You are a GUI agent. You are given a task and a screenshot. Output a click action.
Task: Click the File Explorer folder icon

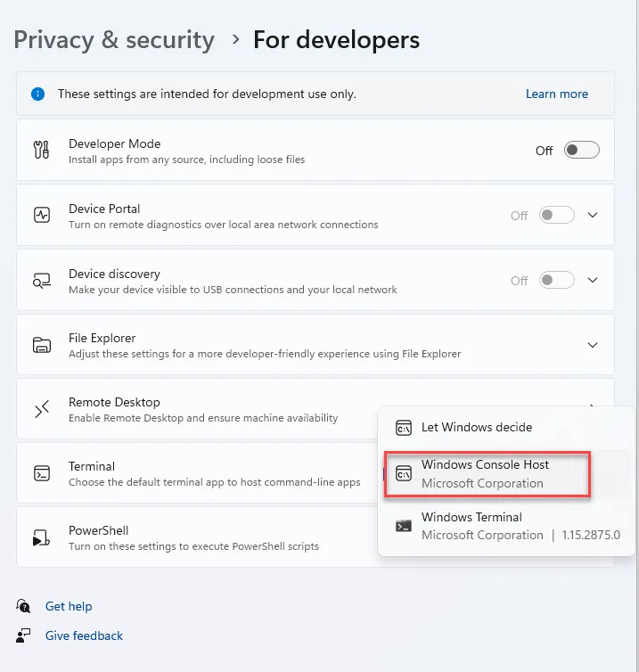coord(41,345)
